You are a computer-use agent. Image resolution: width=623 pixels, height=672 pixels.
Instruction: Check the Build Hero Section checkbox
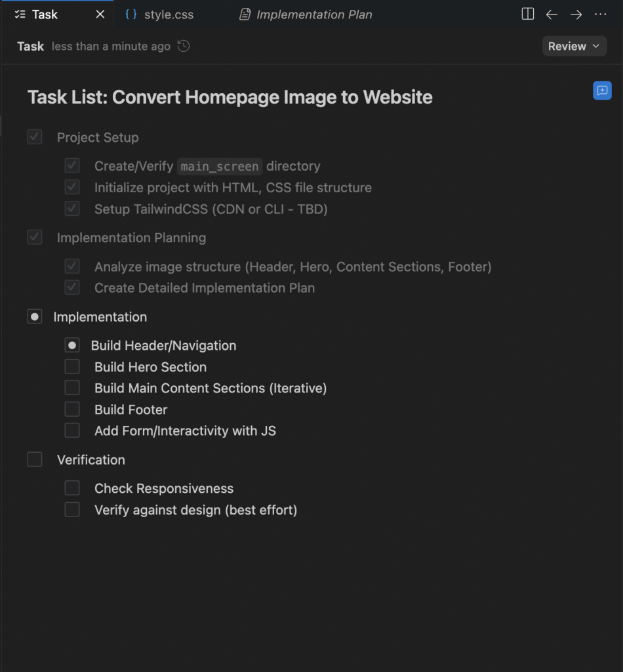click(x=72, y=367)
